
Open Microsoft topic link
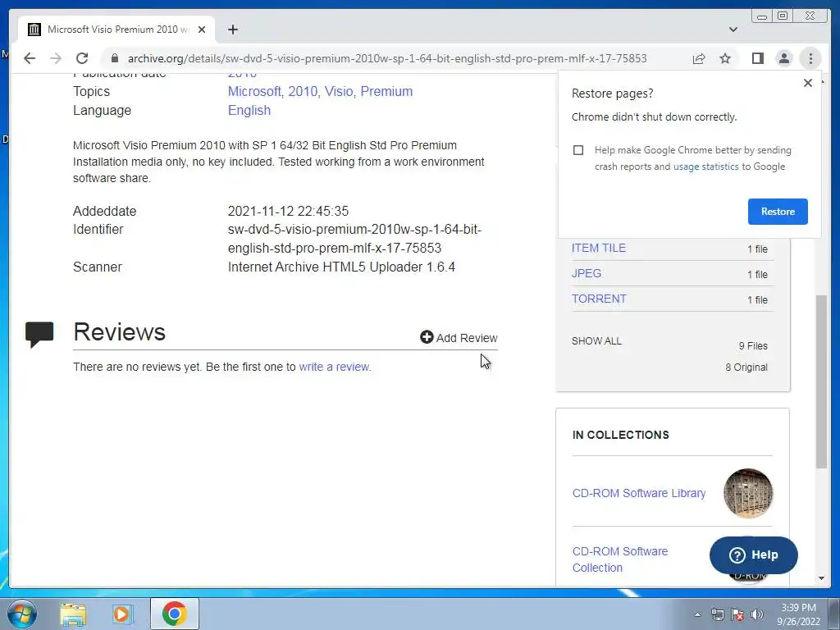pos(256,92)
